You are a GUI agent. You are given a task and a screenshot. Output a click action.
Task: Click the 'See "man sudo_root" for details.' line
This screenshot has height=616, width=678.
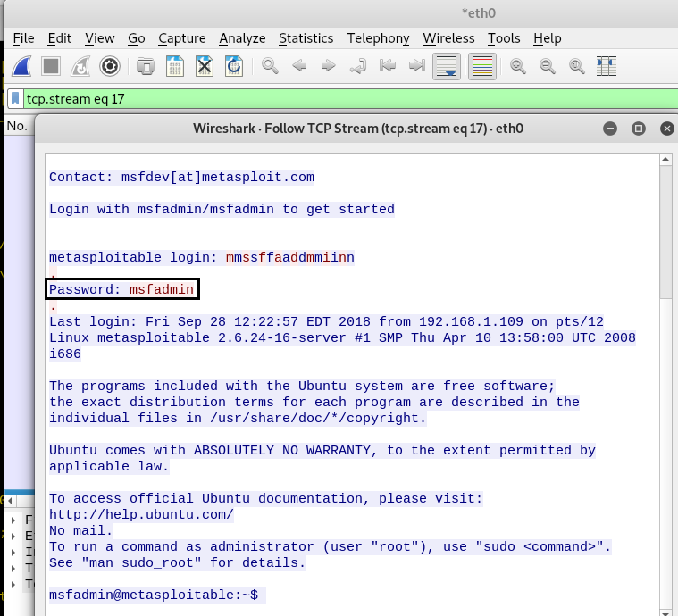click(177, 562)
